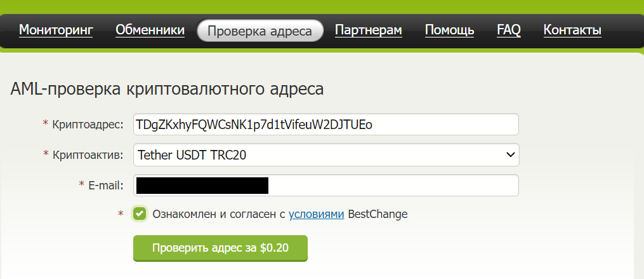
Task: Click the Криптоадрес field label
Action: (88, 125)
